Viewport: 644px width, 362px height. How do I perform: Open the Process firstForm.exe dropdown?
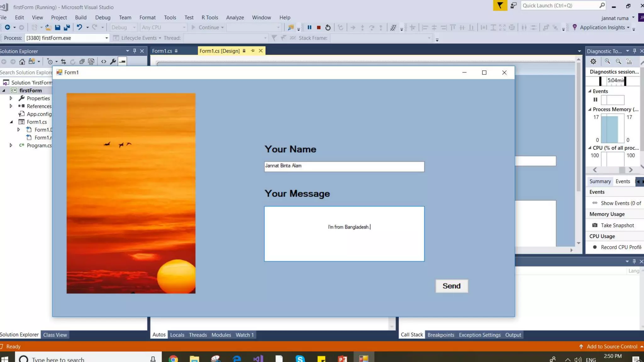click(106, 38)
